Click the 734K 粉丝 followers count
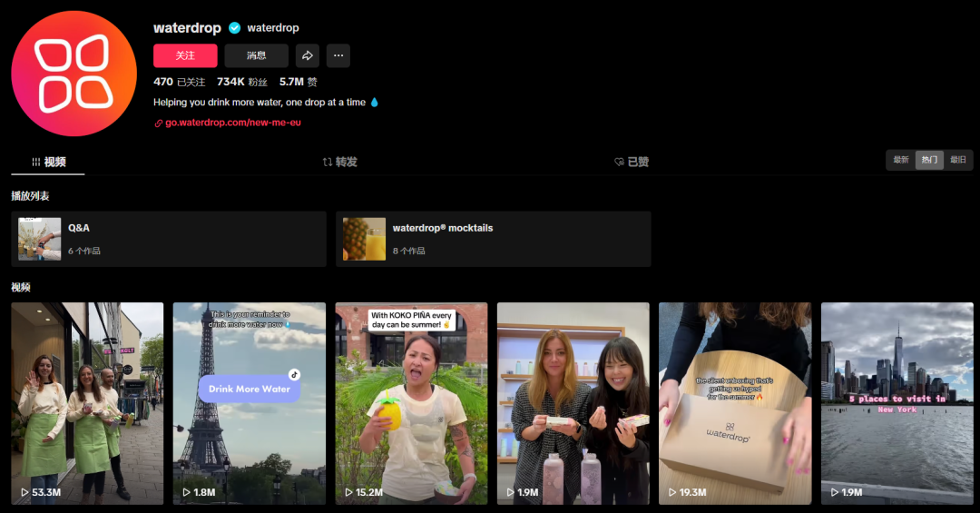 click(242, 82)
